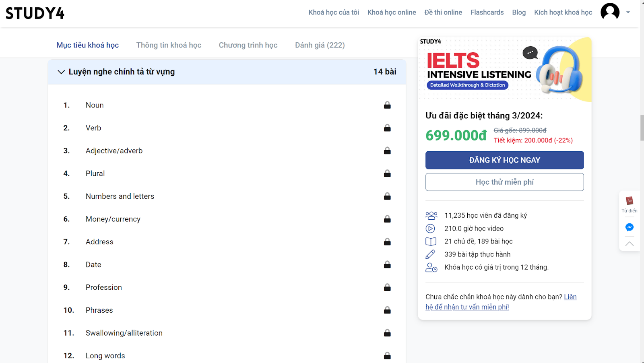Open the Numbers and letters lesson
644x363 pixels.
pos(120,196)
